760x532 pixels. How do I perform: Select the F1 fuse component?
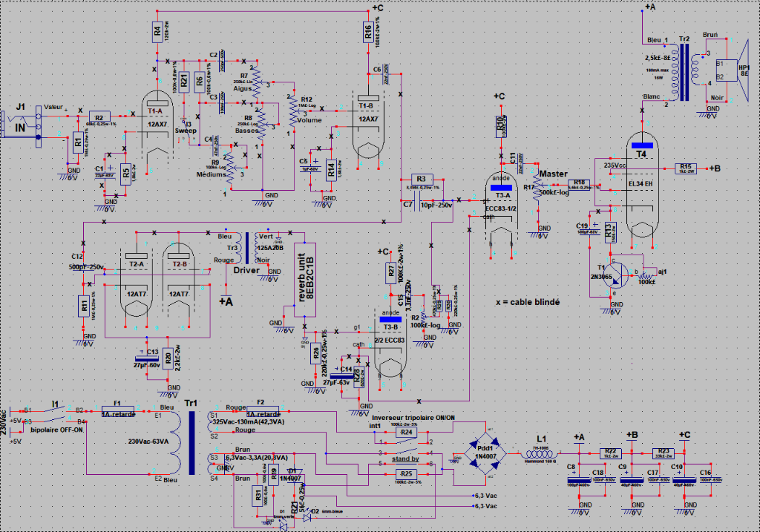pyautogui.click(x=117, y=410)
